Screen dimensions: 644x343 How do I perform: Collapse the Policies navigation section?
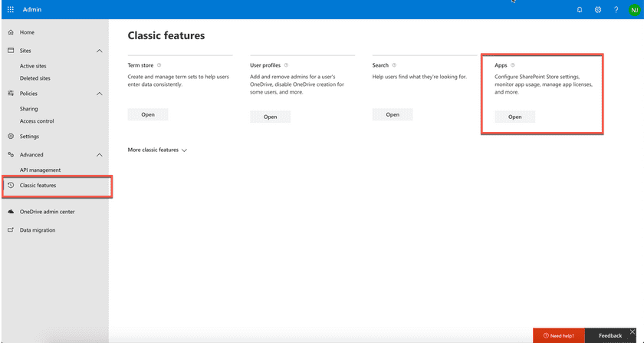[100, 94]
